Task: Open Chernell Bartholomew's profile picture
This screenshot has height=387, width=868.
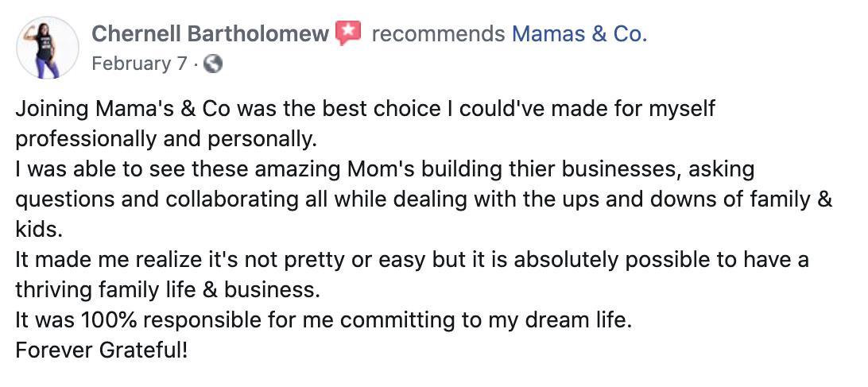Action: [x=48, y=47]
